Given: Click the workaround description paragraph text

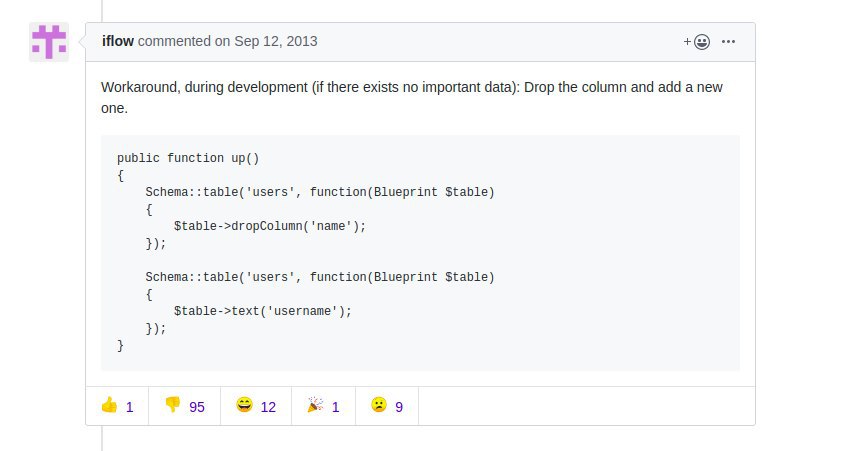Looking at the screenshot, I should point(412,97).
